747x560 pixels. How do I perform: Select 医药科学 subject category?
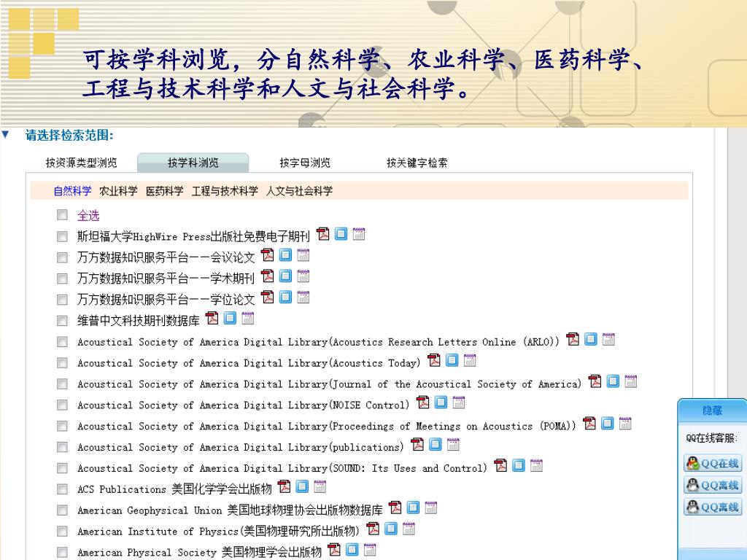click(x=164, y=191)
